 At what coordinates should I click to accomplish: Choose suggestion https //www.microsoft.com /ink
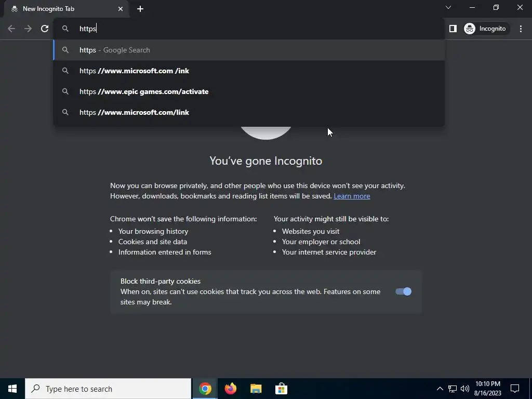249,71
